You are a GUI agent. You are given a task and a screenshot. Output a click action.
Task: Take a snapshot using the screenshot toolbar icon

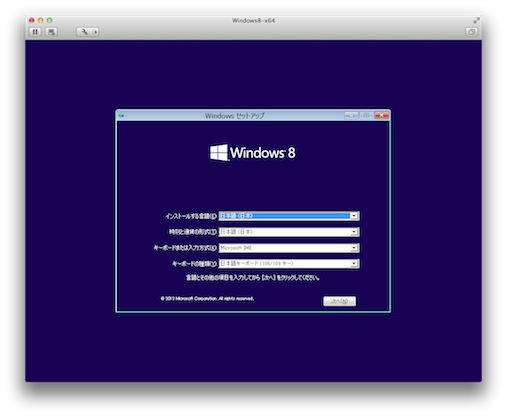[x=51, y=32]
